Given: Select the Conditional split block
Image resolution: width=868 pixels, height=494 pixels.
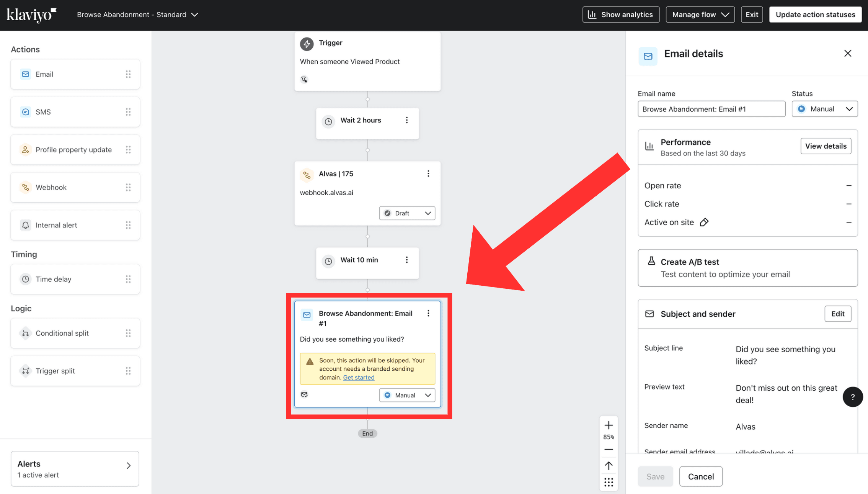Looking at the screenshot, I should [75, 333].
